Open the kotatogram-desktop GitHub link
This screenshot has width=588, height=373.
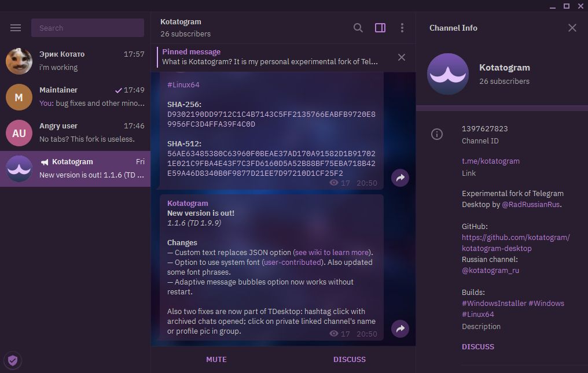tap(515, 242)
